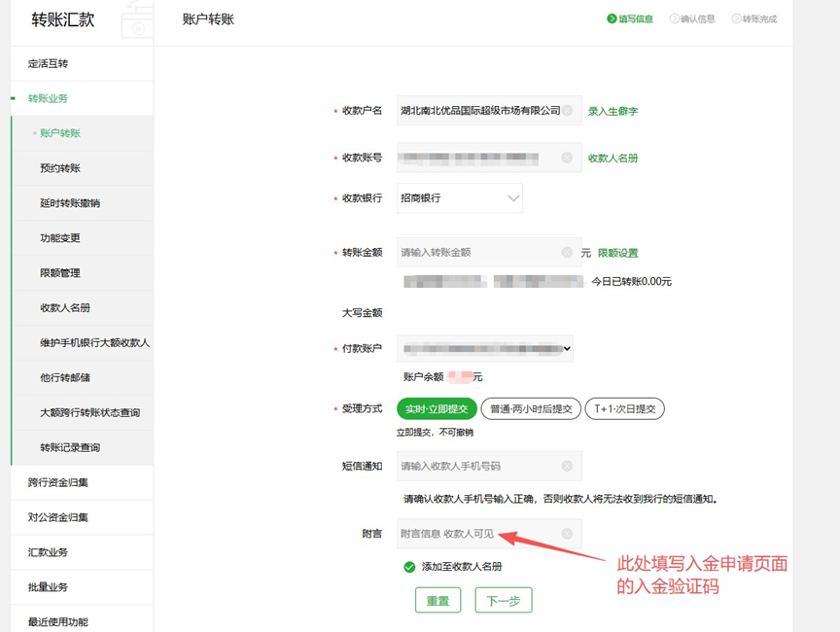
Task: Open the 付款账户 account dropdown
Action: (485, 348)
